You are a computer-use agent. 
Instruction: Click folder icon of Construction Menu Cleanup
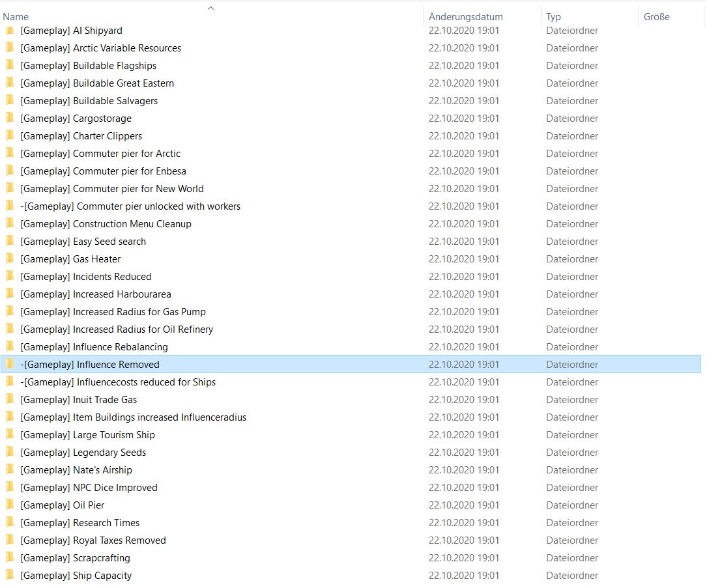pos(10,223)
